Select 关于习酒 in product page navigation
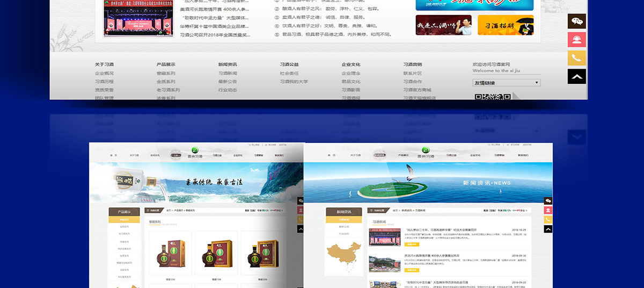This screenshot has height=288, width=644. [134, 155]
